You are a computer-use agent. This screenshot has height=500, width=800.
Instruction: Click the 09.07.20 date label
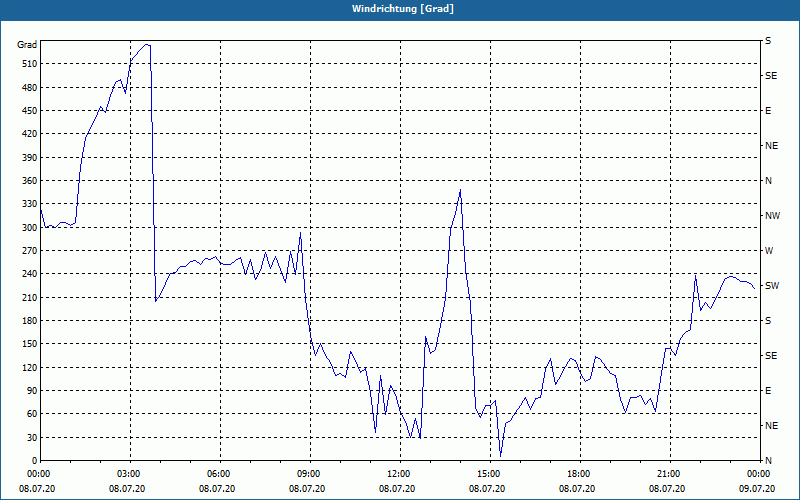click(x=757, y=489)
